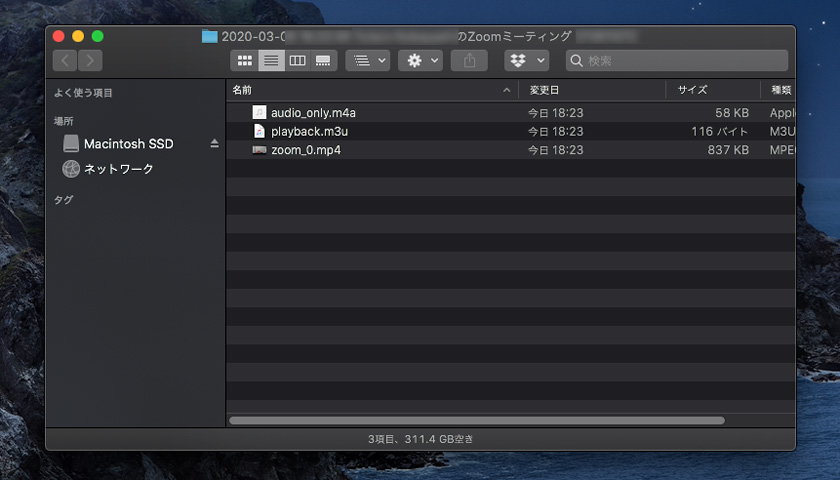Open the Dropbox toolbar menu
Screen dimensions: 840x480
point(527,61)
